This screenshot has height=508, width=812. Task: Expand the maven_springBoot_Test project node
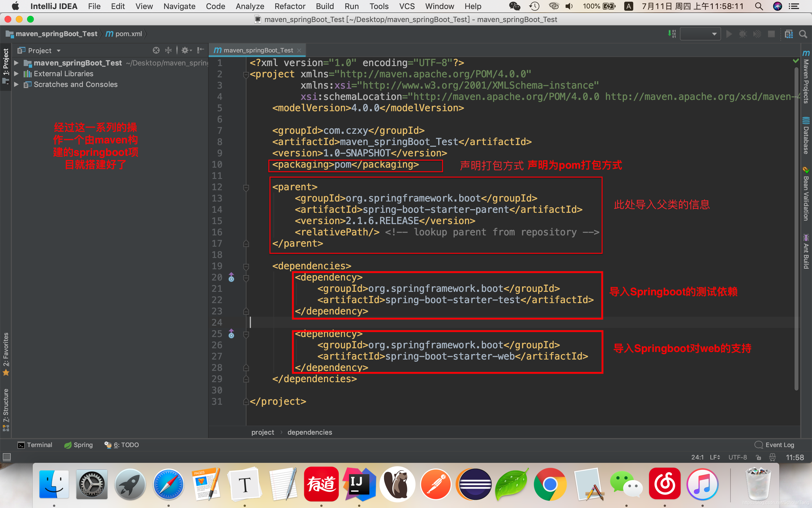pos(16,63)
